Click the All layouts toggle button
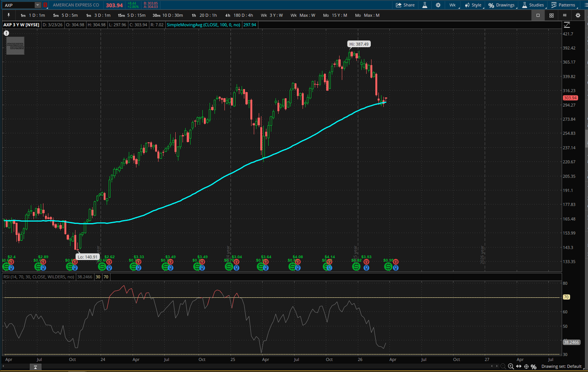 click(564, 15)
